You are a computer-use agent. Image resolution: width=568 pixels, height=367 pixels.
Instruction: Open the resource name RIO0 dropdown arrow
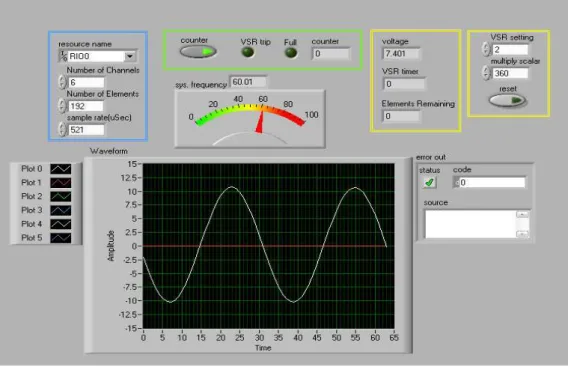130,56
